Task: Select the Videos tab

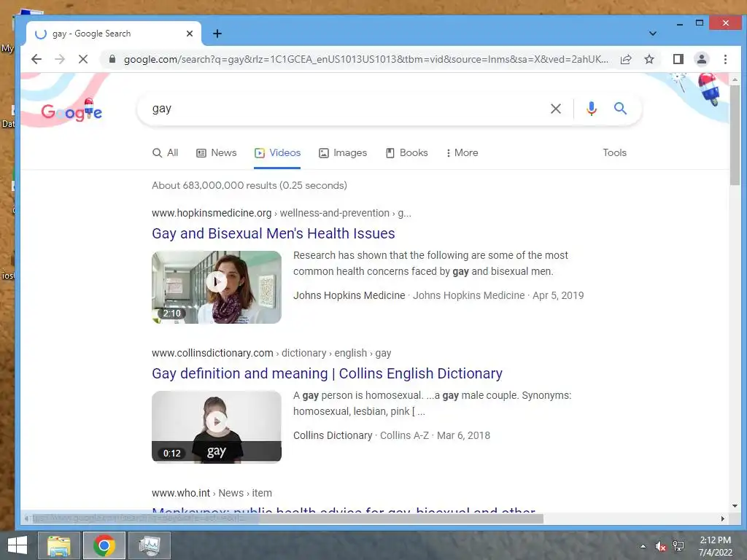Action: pyautogui.click(x=277, y=153)
